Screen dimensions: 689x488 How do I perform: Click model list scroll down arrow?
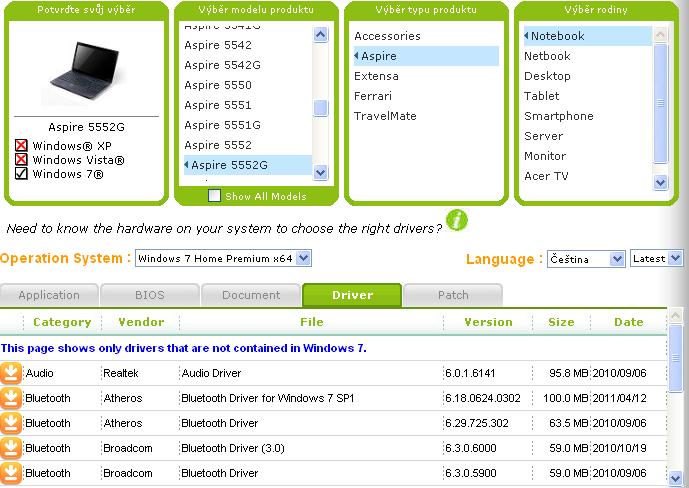pyautogui.click(x=321, y=172)
